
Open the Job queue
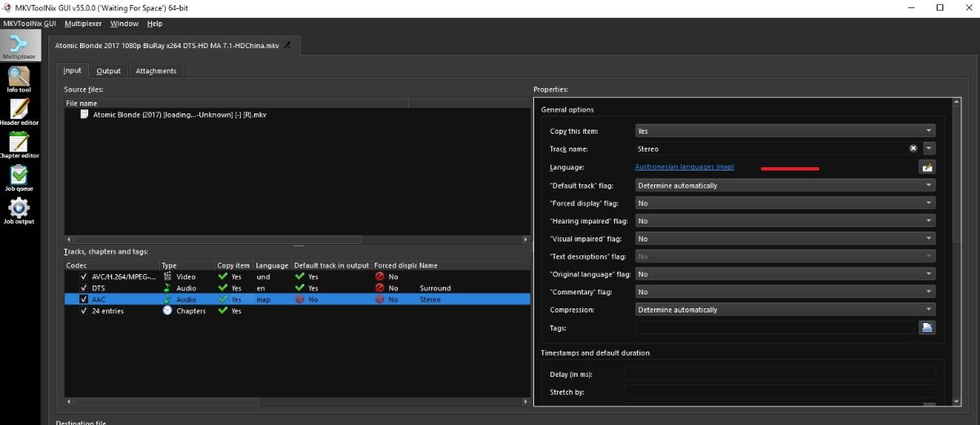[x=18, y=177]
